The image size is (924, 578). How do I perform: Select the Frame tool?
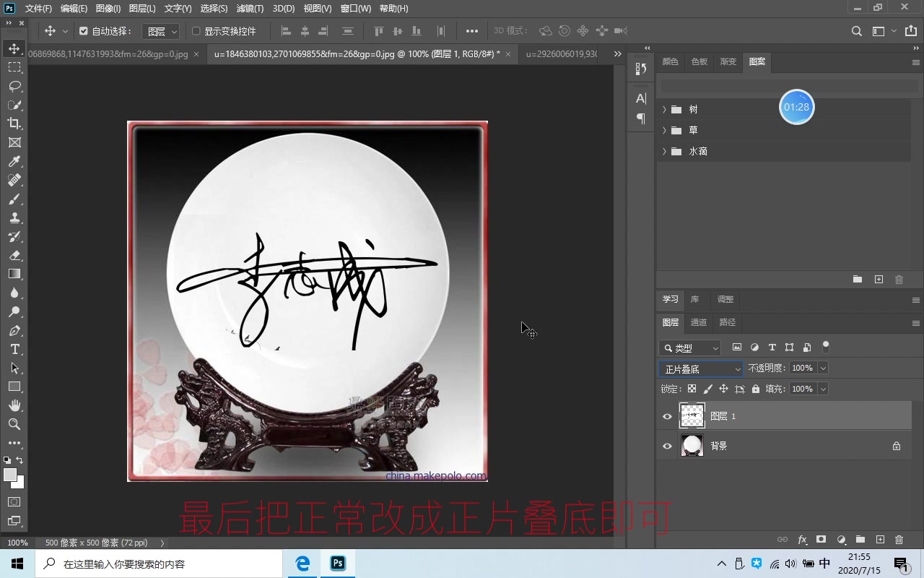tap(14, 142)
